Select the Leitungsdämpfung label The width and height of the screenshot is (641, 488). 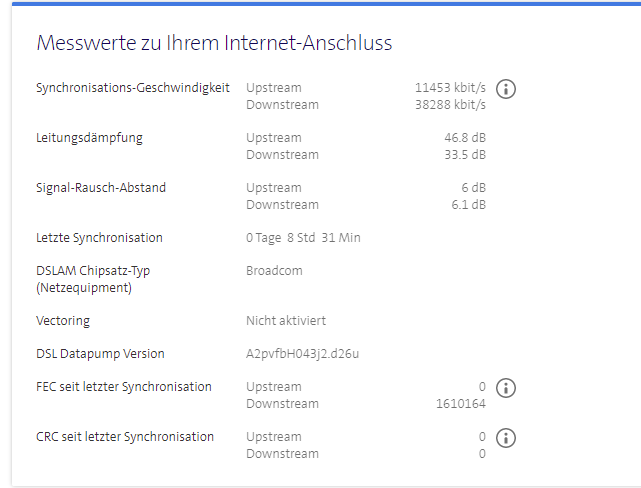pos(89,138)
